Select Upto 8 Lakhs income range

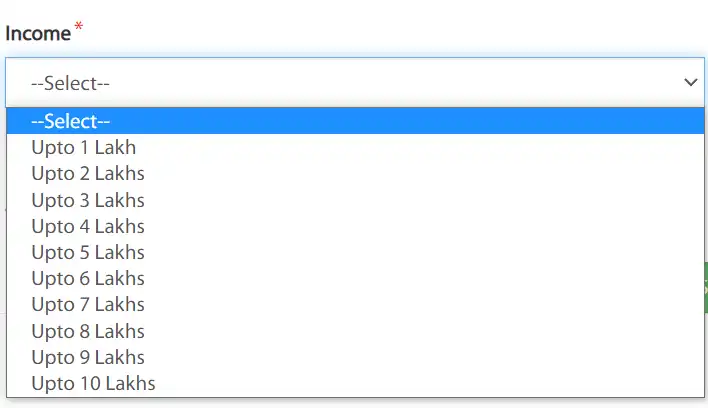88,331
